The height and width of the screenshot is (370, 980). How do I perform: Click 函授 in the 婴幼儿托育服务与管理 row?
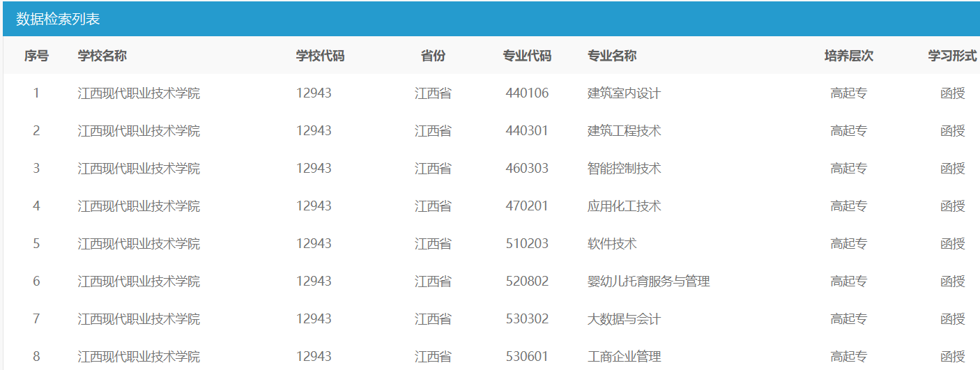[x=952, y=281]
